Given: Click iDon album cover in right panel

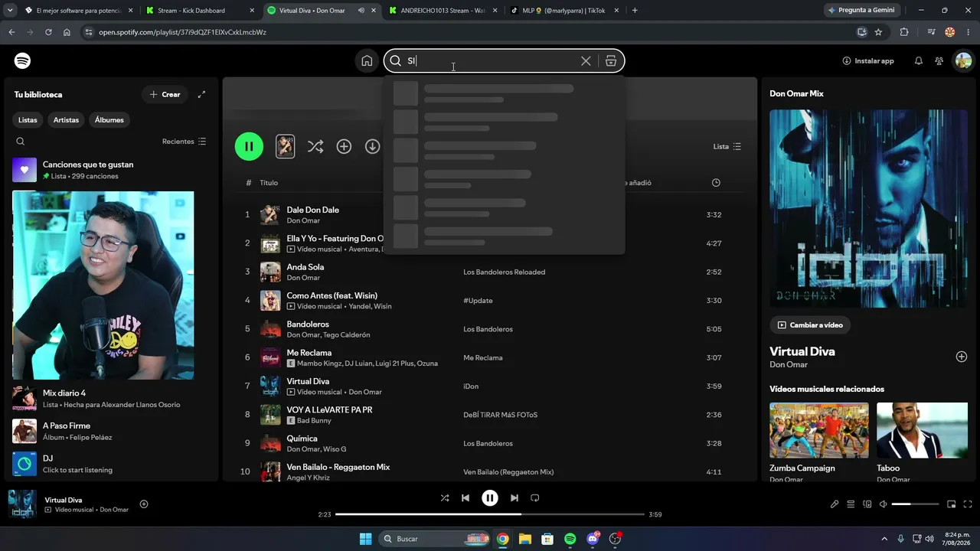Looking at the screenshot, I should 869,208.
